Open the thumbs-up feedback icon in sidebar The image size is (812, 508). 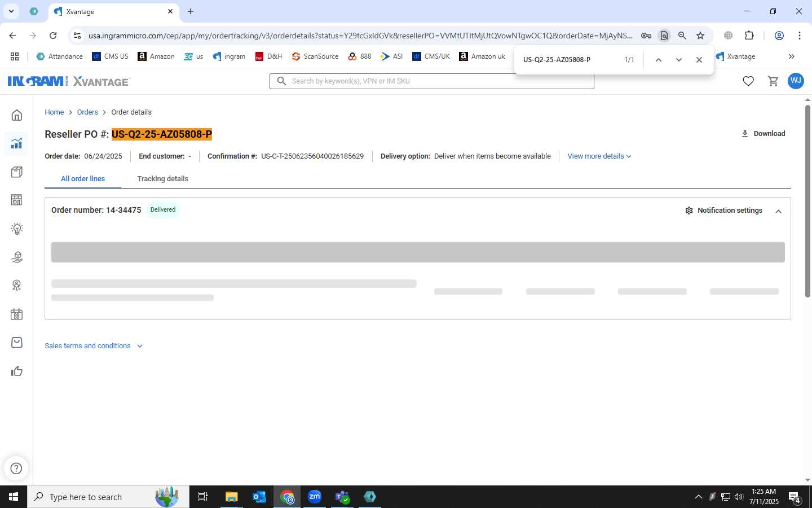pyautogui.click(x=16, y=371)
